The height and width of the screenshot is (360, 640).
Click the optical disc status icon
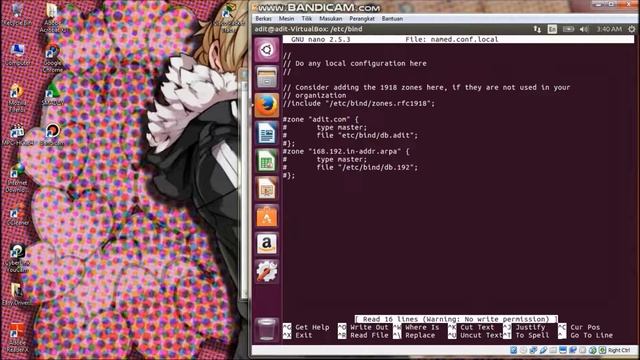click(523, 350)
